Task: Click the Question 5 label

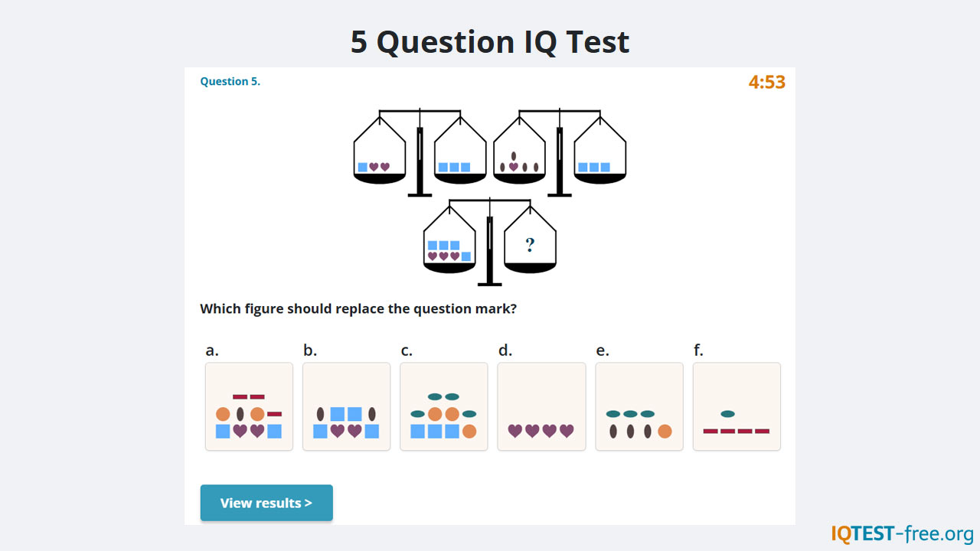Action: click(230, 81)
